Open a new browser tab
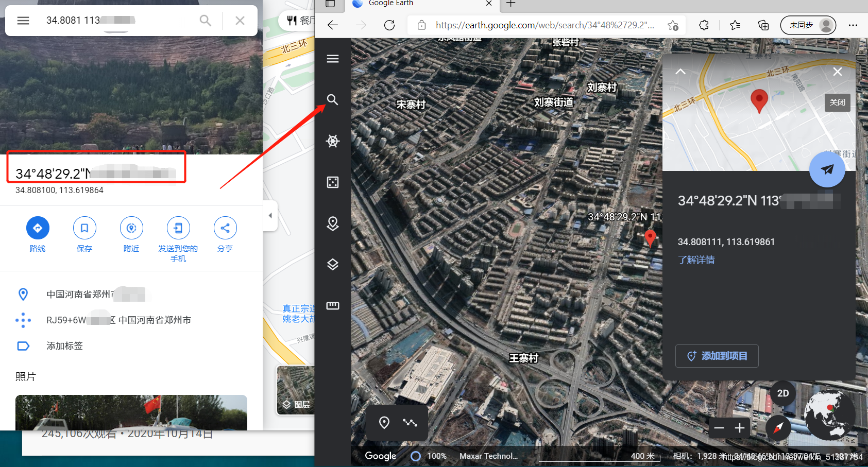868x467 pixels. [x=510, y=4]
